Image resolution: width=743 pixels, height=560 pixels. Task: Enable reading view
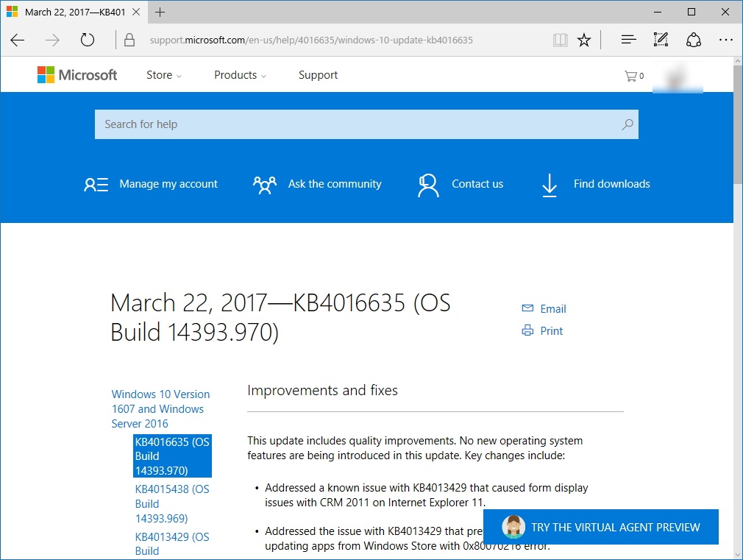click(560, 40)
